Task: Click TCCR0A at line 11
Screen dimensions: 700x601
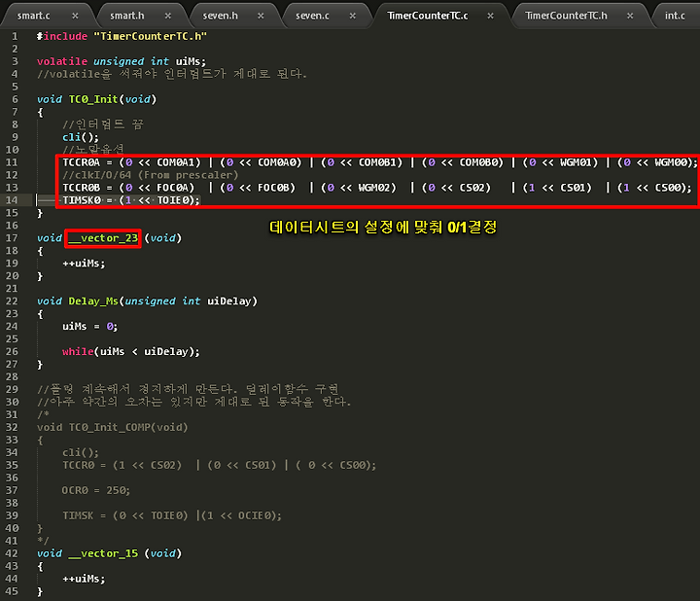Action: pos(81,162)
